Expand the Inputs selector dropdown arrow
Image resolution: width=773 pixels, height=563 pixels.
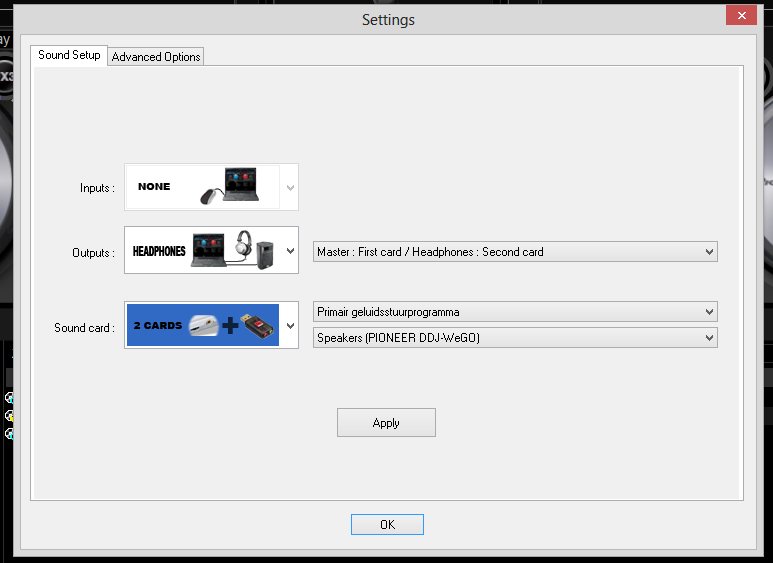[290, 187]
